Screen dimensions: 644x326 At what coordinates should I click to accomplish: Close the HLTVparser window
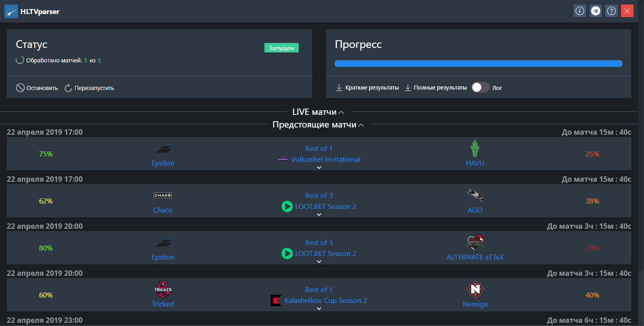tap(627, 11)
